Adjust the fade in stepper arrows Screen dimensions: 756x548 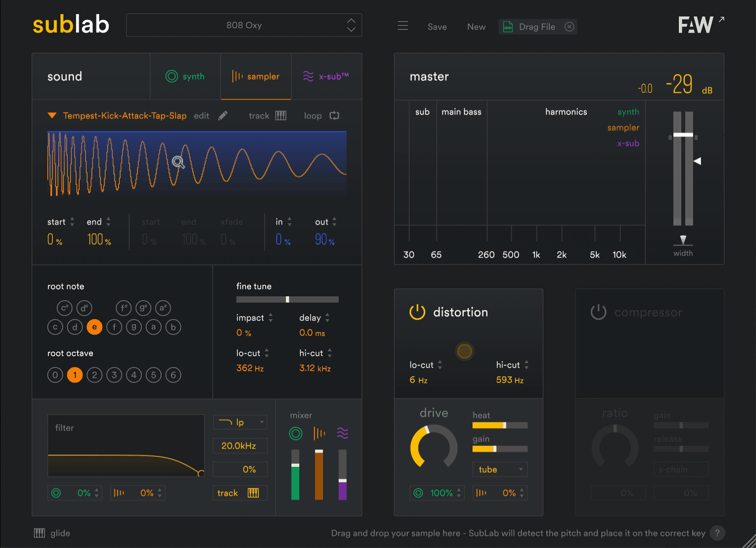tap(289, 222)
